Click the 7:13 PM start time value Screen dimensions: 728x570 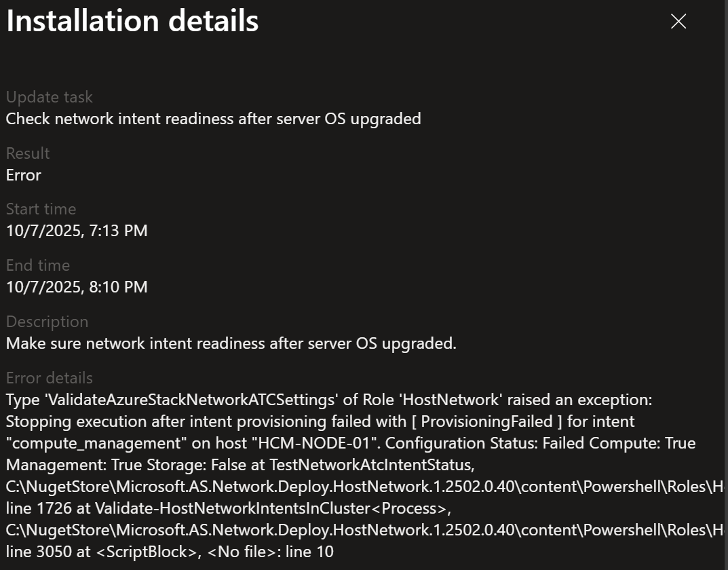coord(76,231)
